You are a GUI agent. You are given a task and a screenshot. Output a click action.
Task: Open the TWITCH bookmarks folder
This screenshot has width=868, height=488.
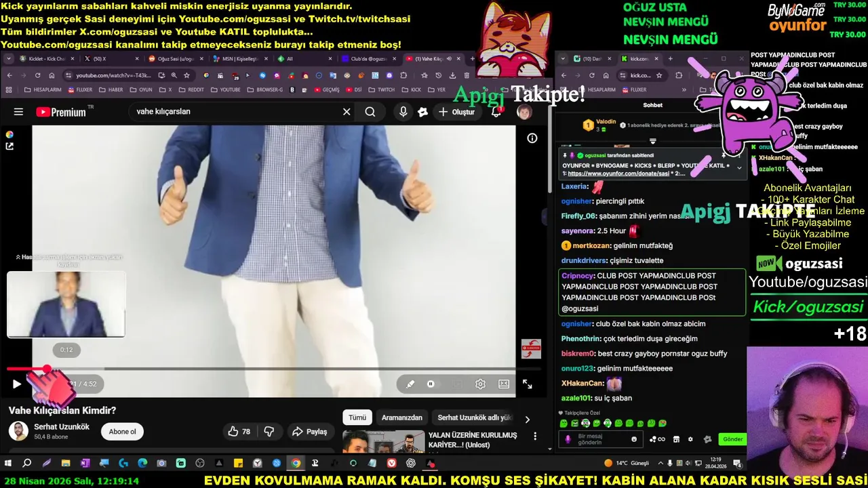(381, 89)
